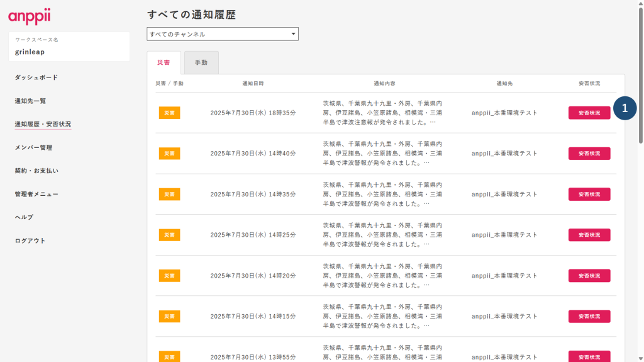Click 安否状況 button for the 18時35分 notification
644x362 pixels.
tap(589, 113)
